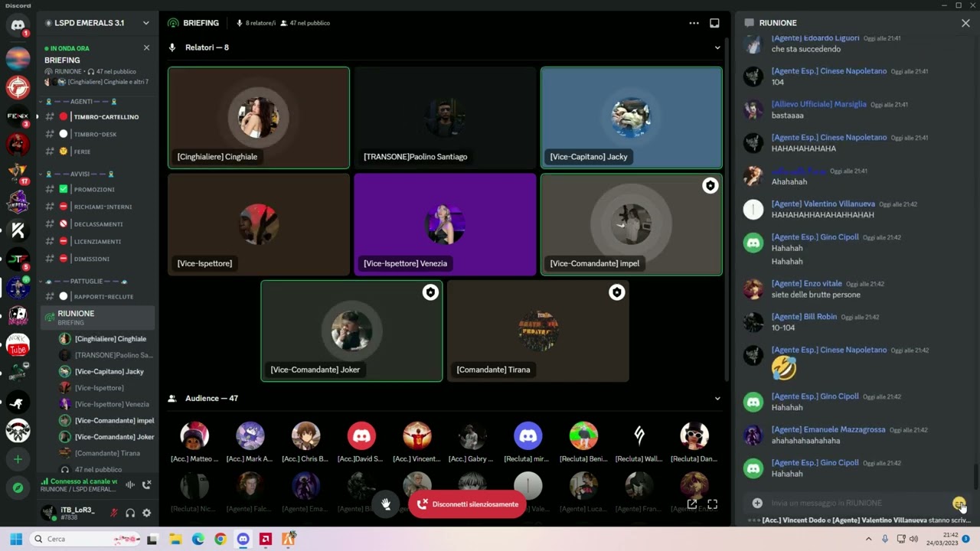Viewport: 980px width, 551px height.
Task: Open the YouTube server icon in sidebar
Action: (x=18, y=346)
